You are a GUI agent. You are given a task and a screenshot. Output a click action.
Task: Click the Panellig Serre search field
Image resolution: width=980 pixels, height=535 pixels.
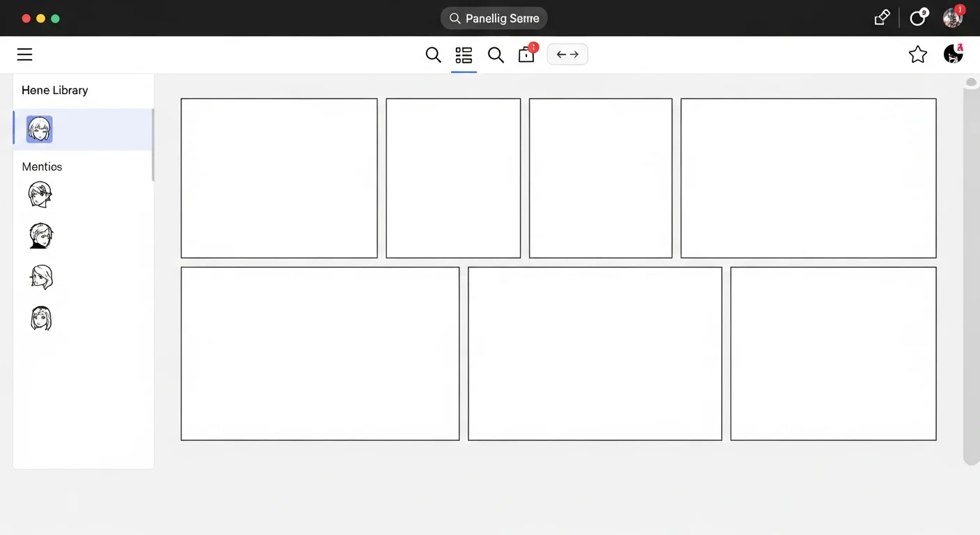[494, 18]
